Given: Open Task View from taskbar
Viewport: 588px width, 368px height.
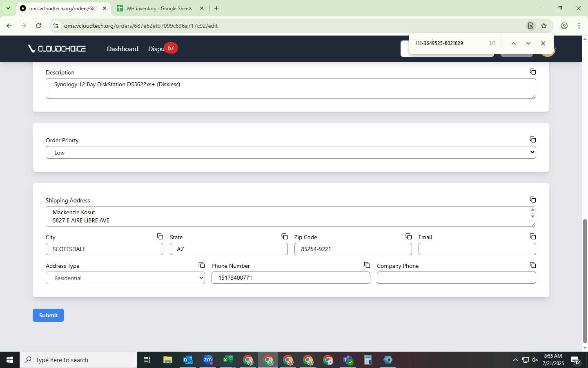Looking at the screenshot, I should (x=147, y=360).
